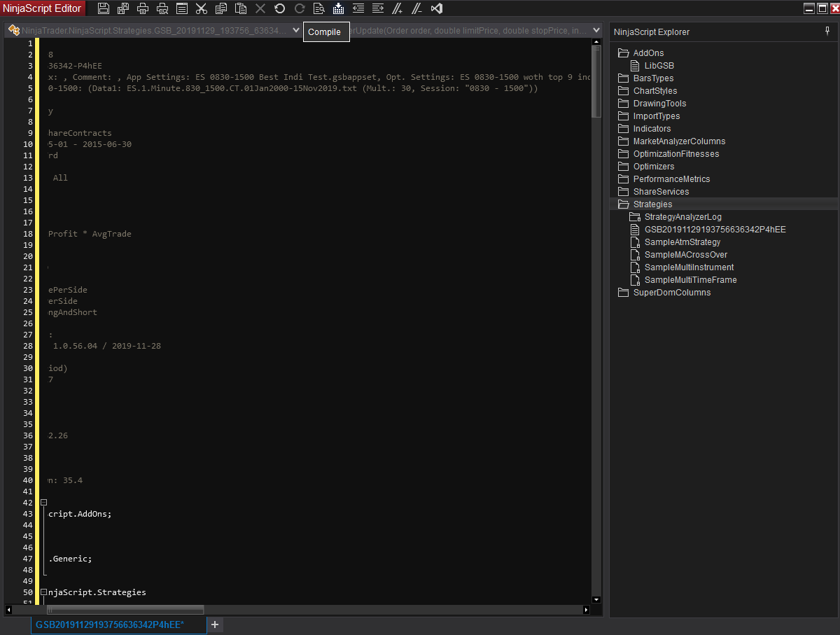The image size is (840, 635).
Task: Comment out selected lines using toolbar icon
Action: 398,8
